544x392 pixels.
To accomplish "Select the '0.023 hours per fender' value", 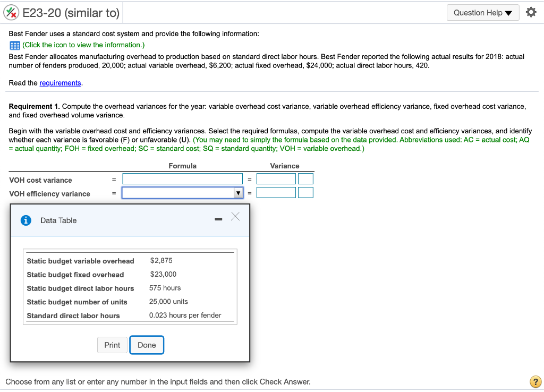I will [185, 316].
